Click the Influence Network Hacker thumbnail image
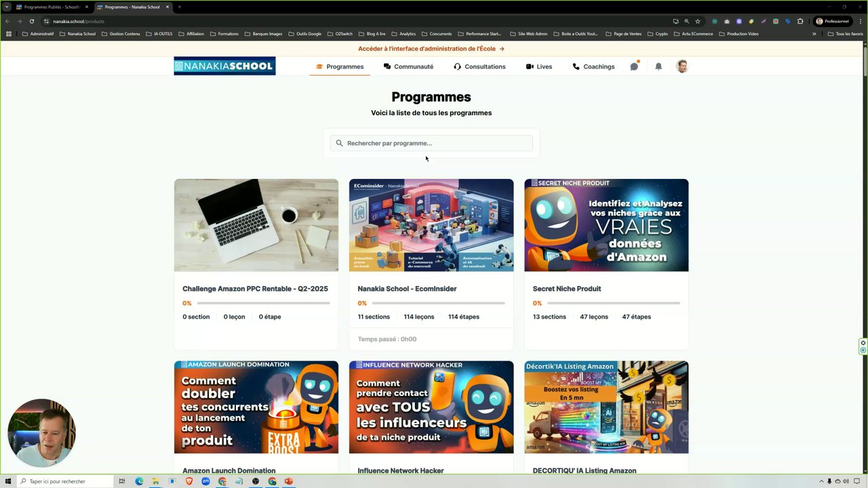 pos(431,407)
